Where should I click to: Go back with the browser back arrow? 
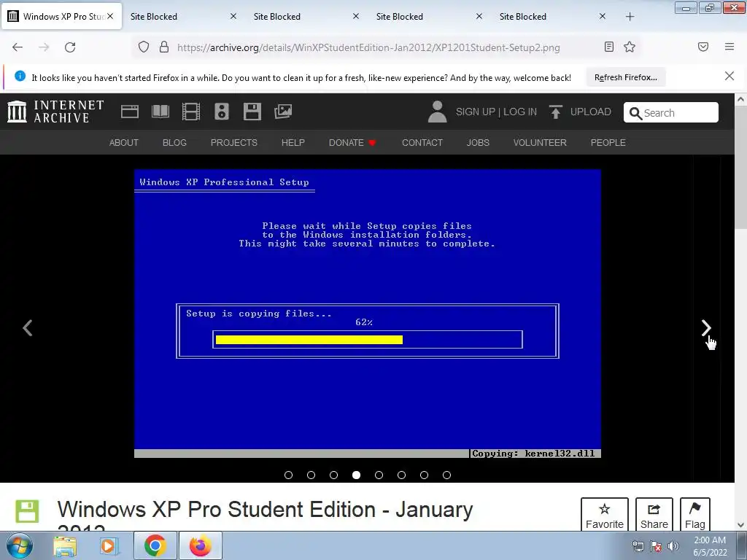point(18,47)
